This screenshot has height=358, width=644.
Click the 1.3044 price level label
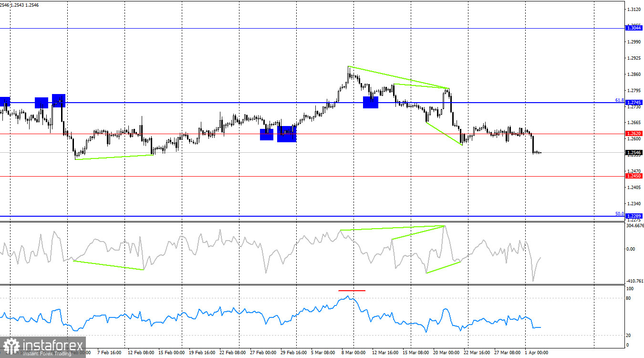coord(634,28)
